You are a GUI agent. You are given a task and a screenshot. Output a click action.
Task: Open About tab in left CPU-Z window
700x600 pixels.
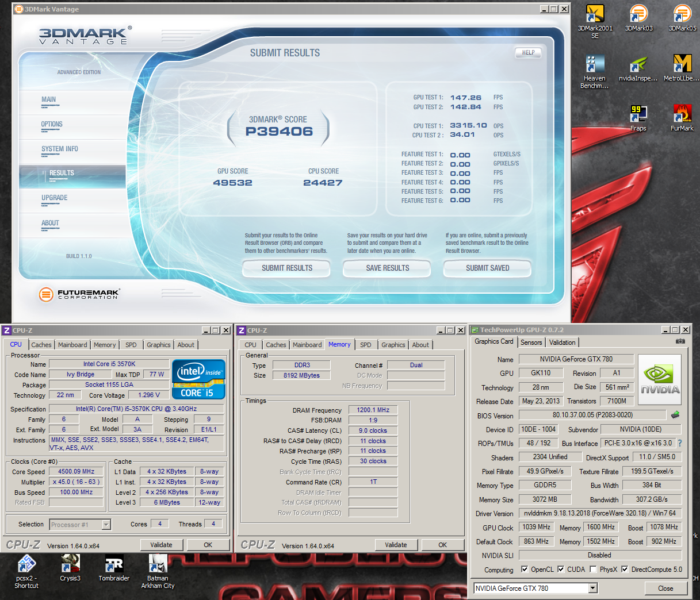(186, 345)
